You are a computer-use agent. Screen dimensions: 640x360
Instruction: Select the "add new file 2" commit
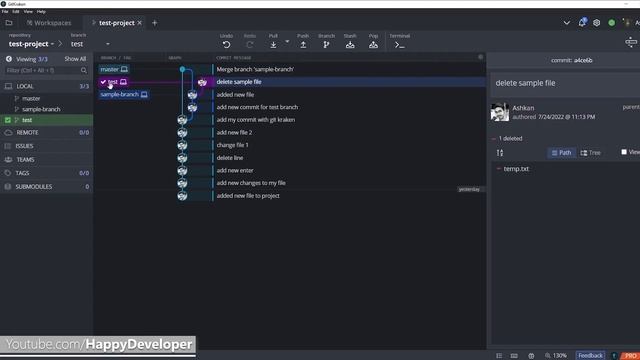pyautogui.click(x=234, y=133)
